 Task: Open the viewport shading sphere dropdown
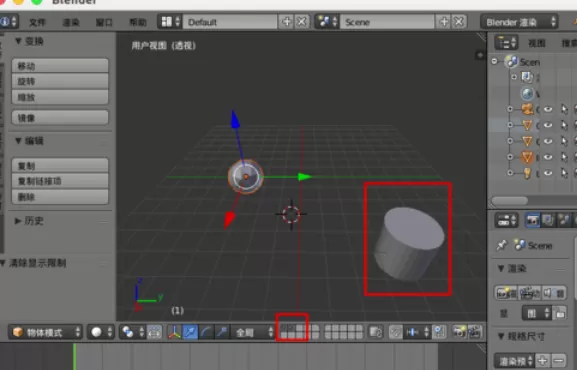tap(100, 332)
